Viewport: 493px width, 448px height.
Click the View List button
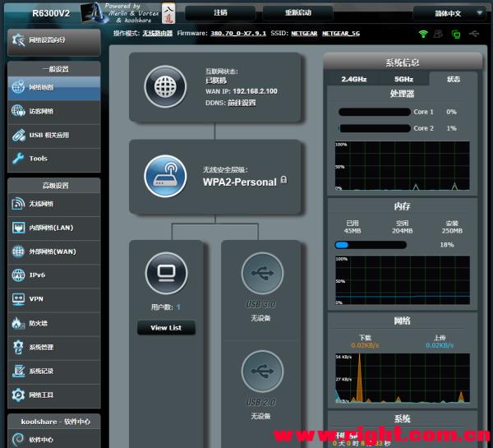(x=166, y=328)
